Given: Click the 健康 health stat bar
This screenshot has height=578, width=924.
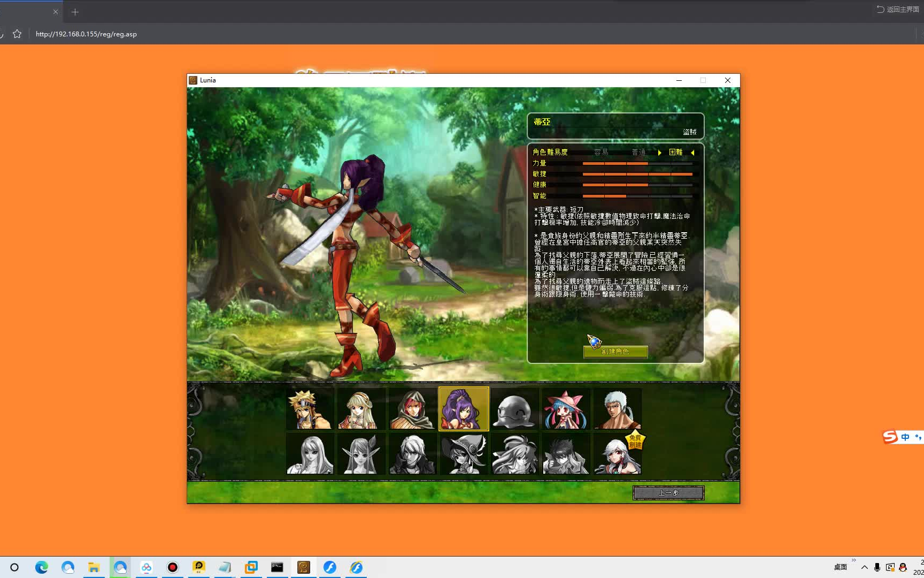Looking at the screenshot, I should pos(637,185).
